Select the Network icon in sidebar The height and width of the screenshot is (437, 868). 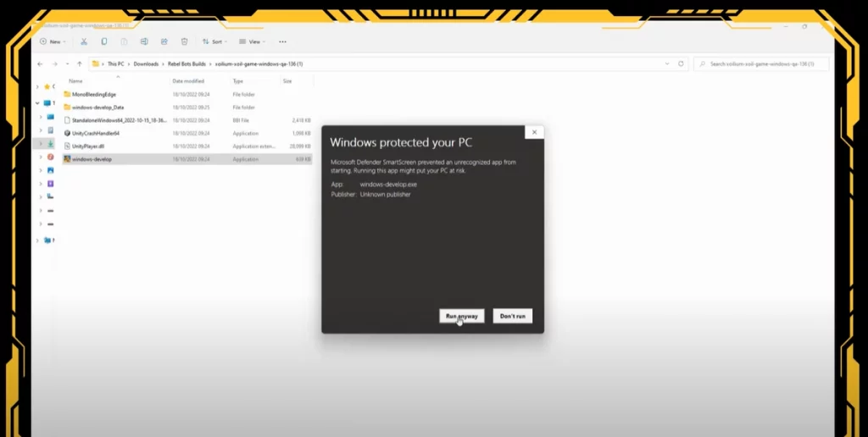(x=47, y=240)
